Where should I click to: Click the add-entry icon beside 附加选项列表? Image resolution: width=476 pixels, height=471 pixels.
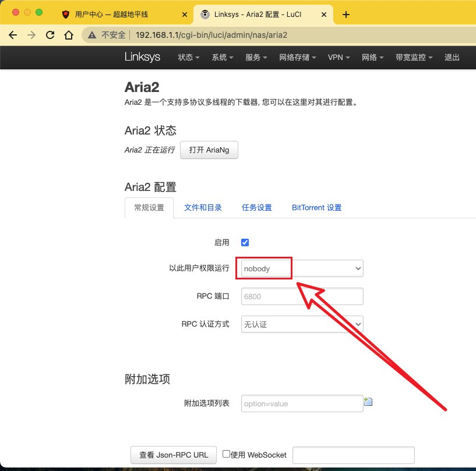(368, 402)
